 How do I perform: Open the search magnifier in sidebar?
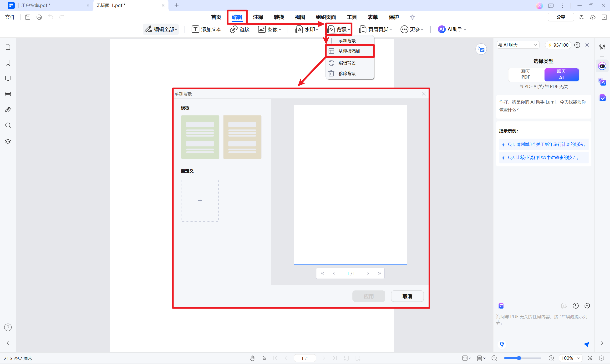(8, 125)
